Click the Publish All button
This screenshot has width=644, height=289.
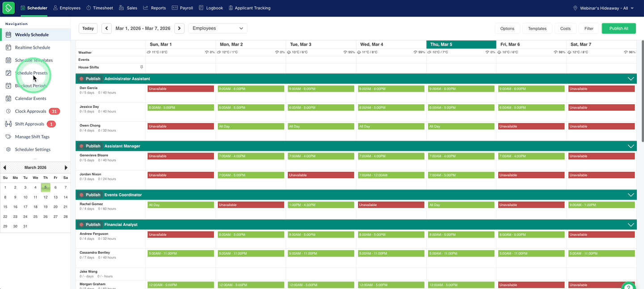pyautogui.click(x=619, y=28)
